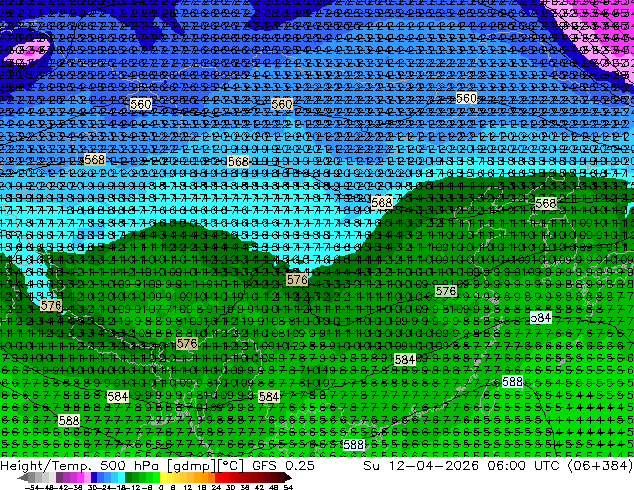
Task: Click the 'Su' weekday text
Action: (372, 466)
